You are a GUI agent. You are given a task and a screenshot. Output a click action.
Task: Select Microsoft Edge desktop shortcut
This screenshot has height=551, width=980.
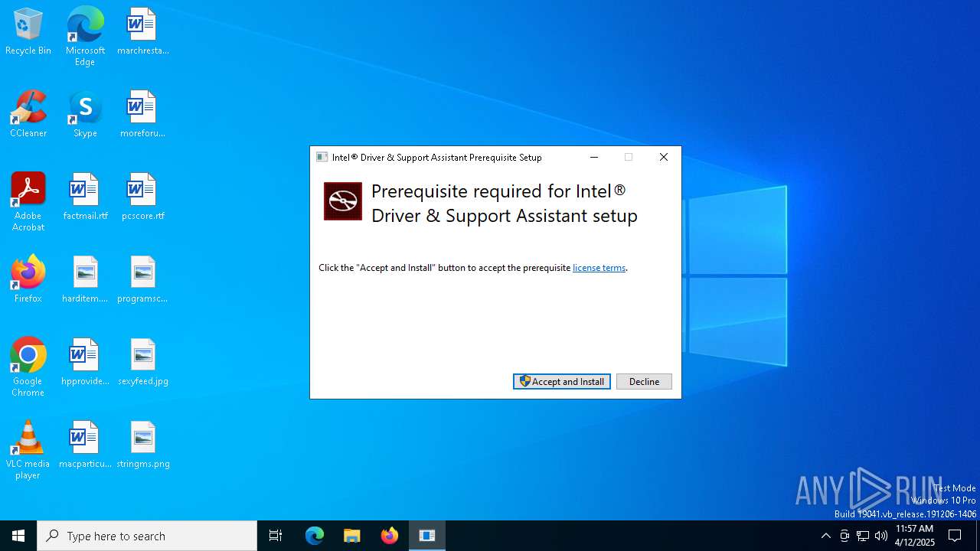coord(85,36)
